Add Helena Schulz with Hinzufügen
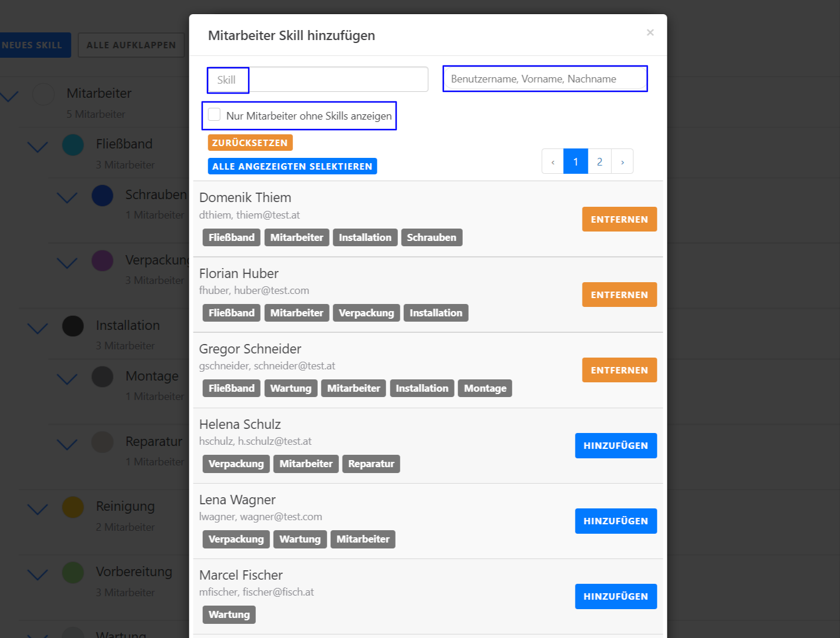Screen dimensions: 840x638 615,445
